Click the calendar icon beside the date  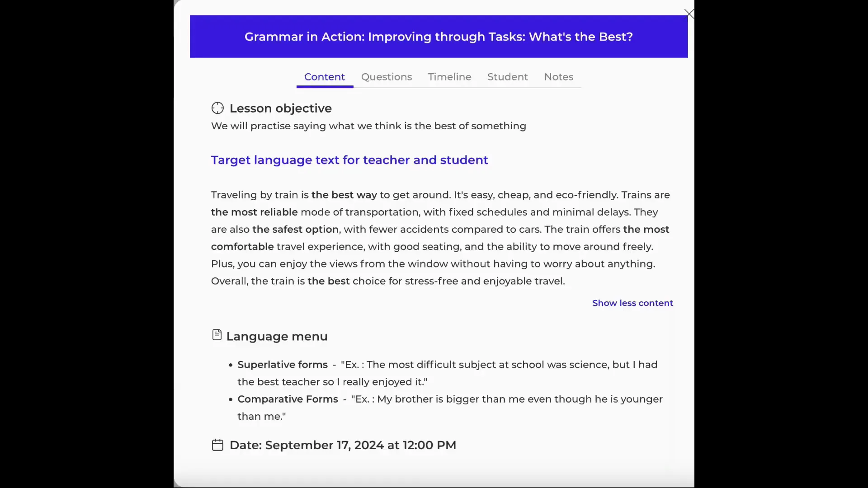(217, 445)
